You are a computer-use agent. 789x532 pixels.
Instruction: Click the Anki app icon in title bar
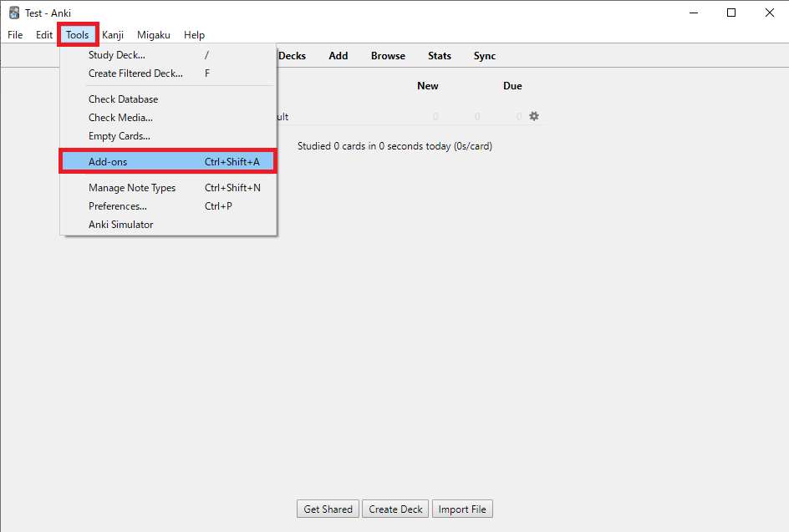[x=14, y=13]
